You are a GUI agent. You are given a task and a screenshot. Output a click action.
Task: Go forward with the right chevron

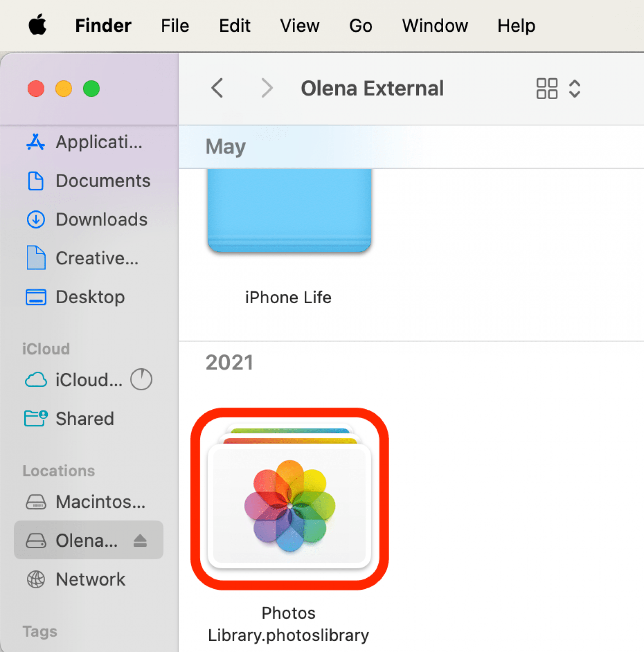267,88
